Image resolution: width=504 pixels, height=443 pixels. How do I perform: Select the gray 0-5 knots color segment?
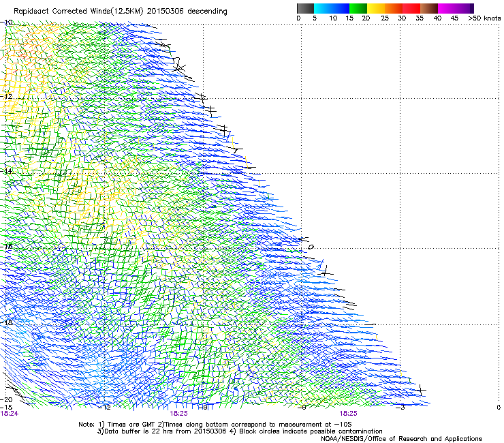[305, 8]
